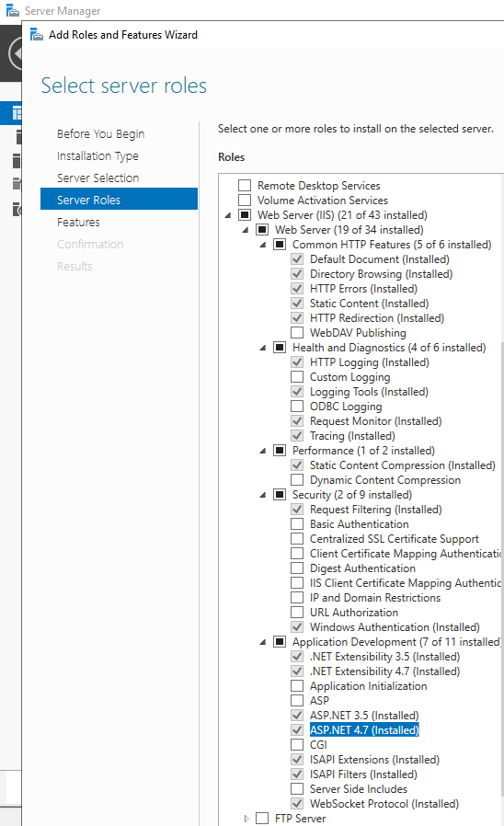Enable the WebDAV Publishing checkbox
This screenshot has width=504, height=826.
pos(297,333)
